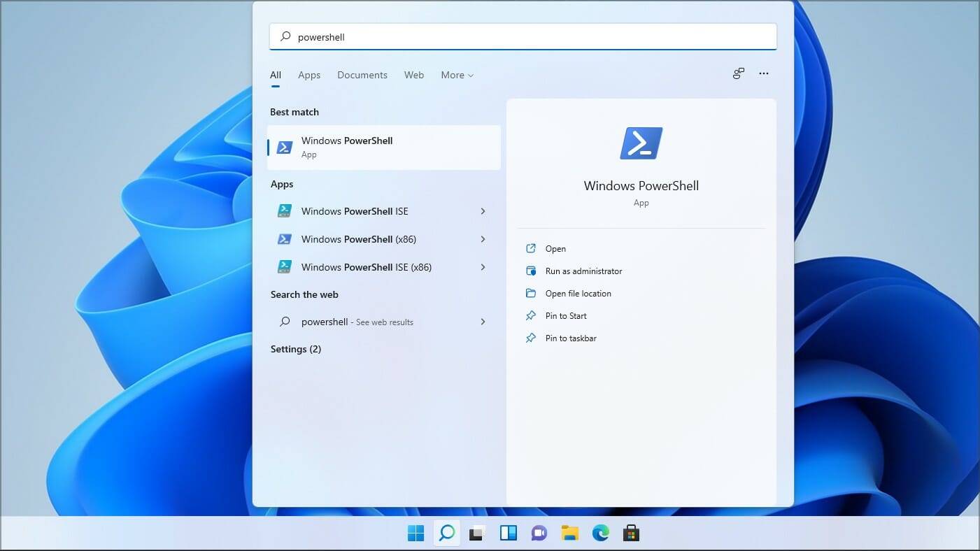This screenshot has width=980, height=551.
Task: Open Teams Chat from the taskbar
Action: pos(539,534)
